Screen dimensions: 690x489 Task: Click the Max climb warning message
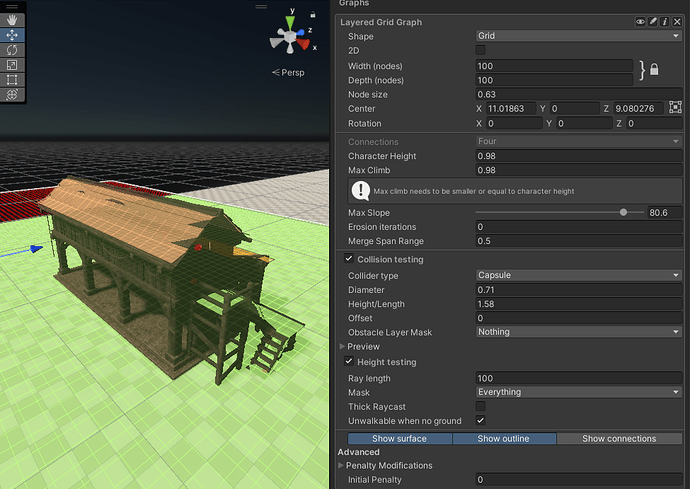(x=515, y=191)
